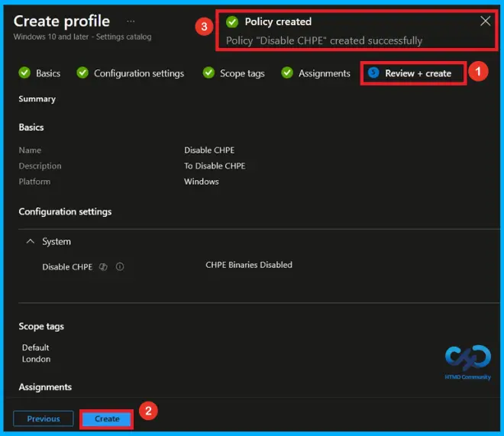The height and width of the screenshot is (436, 504).
Task: Click the 'Summary' heading
Action: (x=37, y=99)
